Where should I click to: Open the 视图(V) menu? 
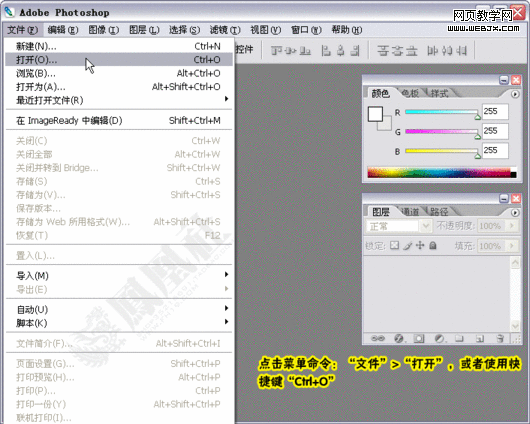(x=266, y=30)
